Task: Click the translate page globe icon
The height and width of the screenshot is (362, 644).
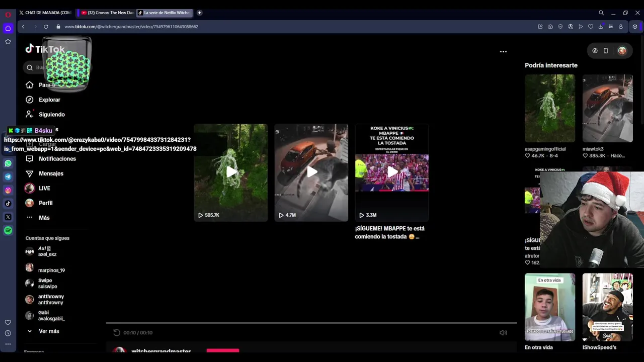Action: [x=571, y=27]
